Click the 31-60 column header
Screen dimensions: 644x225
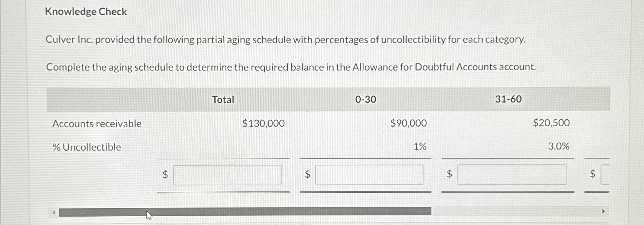coord(508,100)
